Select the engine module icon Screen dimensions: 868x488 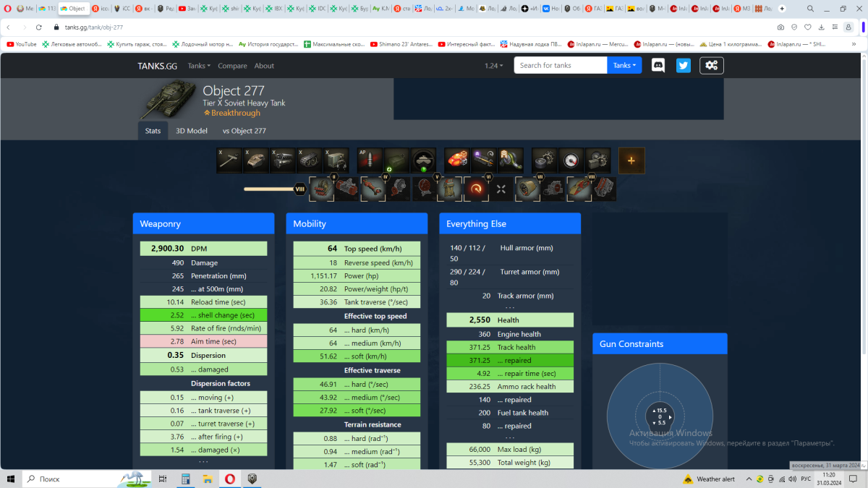(283, 160)
